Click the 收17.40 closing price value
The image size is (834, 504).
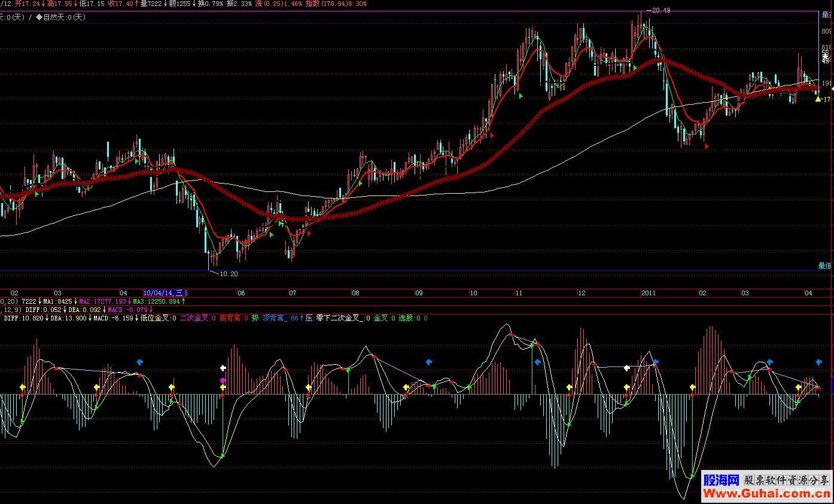point(120,4)
